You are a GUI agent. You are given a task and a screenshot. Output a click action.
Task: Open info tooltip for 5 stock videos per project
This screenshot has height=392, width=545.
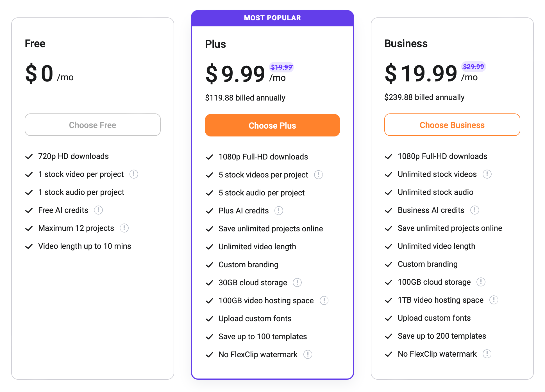(x=318, y=175)
